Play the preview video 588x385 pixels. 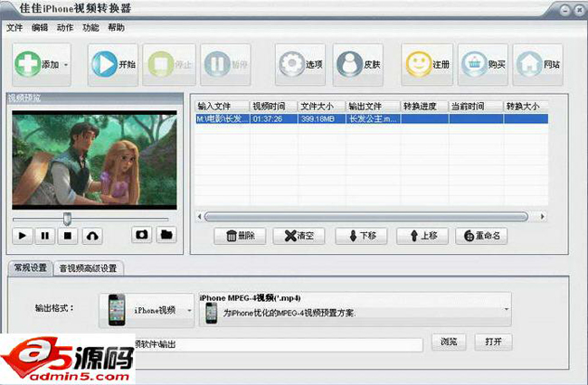(x=23, y=236)
